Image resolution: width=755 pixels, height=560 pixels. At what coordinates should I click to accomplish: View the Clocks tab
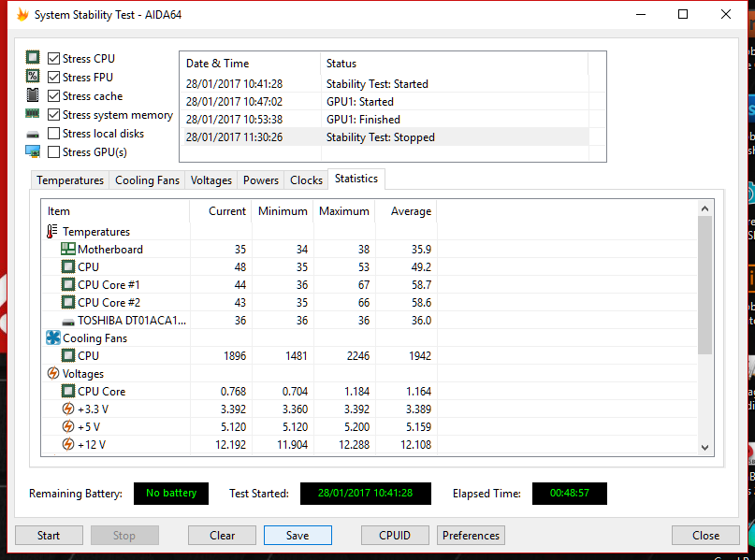[306, 180]
